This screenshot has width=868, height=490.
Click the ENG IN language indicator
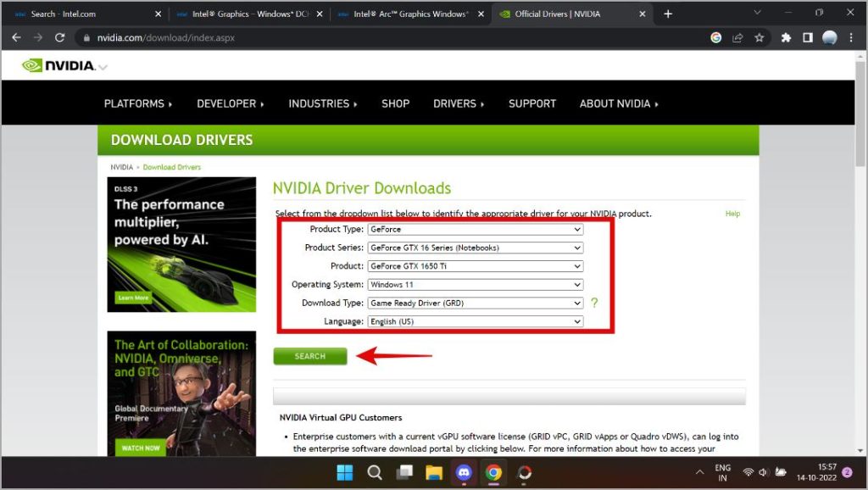(x=722, y=472)
